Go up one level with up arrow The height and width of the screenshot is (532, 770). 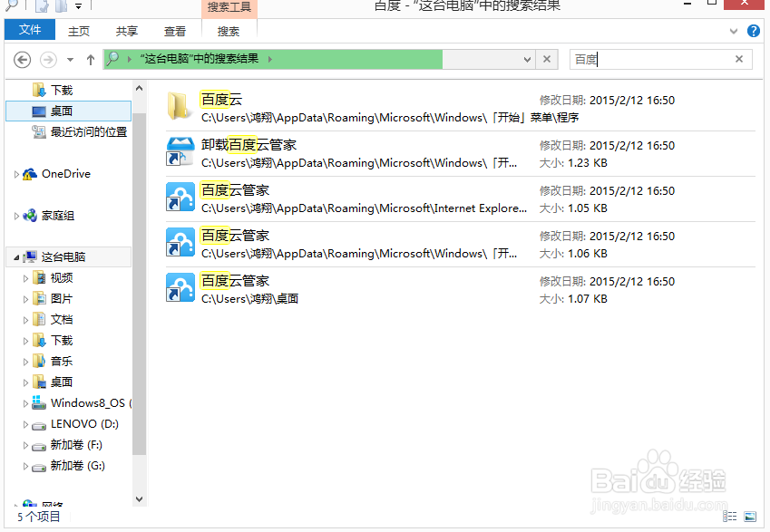point(91,60)
